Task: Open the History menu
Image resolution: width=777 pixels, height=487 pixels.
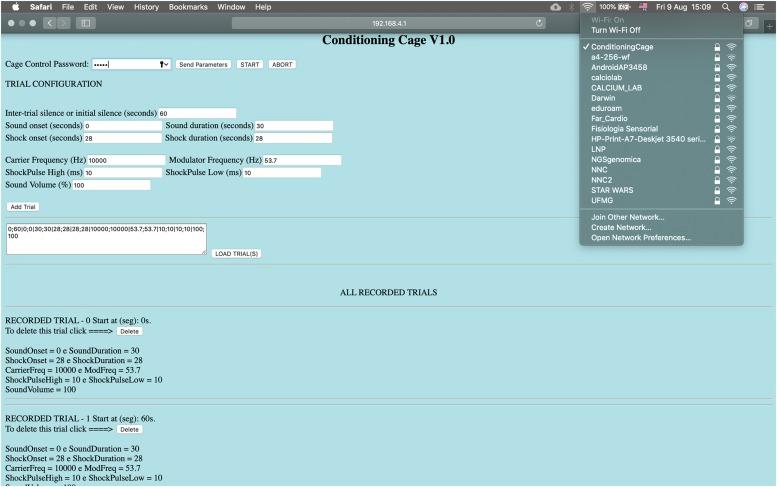Action: point(146,7)
